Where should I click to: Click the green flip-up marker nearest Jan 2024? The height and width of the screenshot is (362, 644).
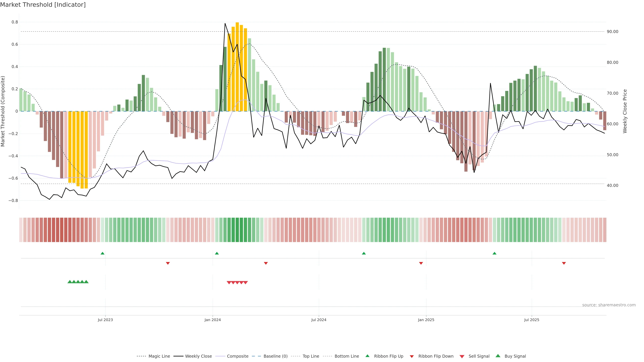click(217, 253)
